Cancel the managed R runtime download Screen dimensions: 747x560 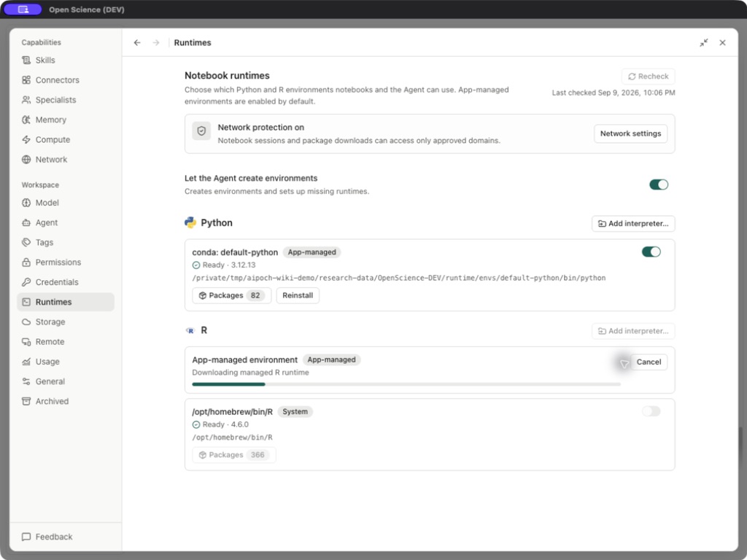pos(649,362)
